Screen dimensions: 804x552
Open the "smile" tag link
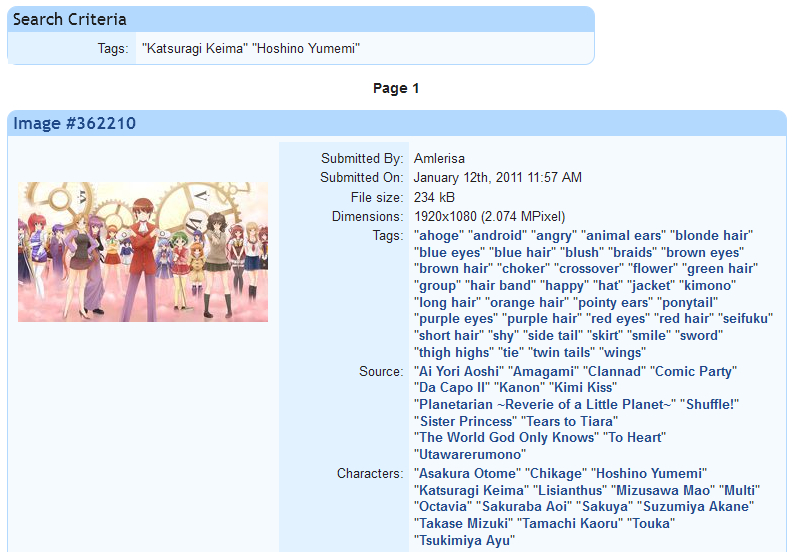650,335
